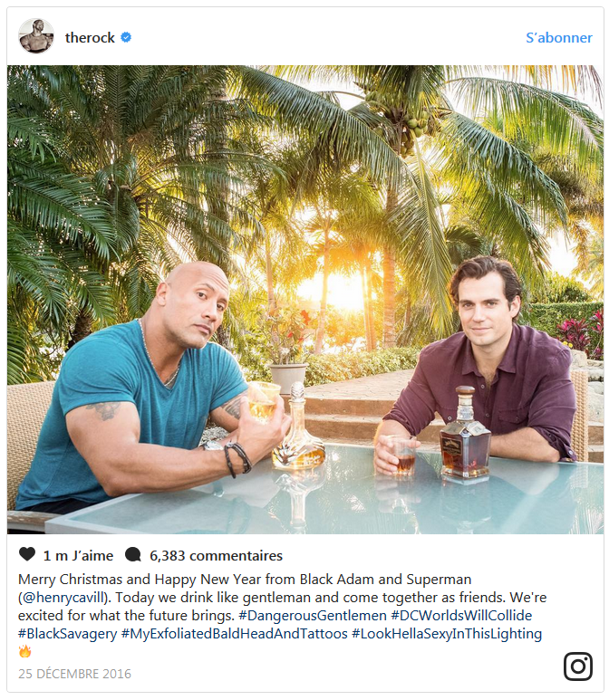Open the @henrycavill mention link
This screenshot has width=609, height=700.
pyautogui.click(x=64, y=598)
